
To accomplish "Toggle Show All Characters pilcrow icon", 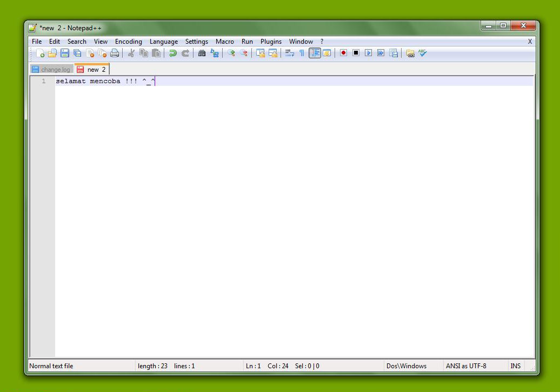I will pos(302,53).
